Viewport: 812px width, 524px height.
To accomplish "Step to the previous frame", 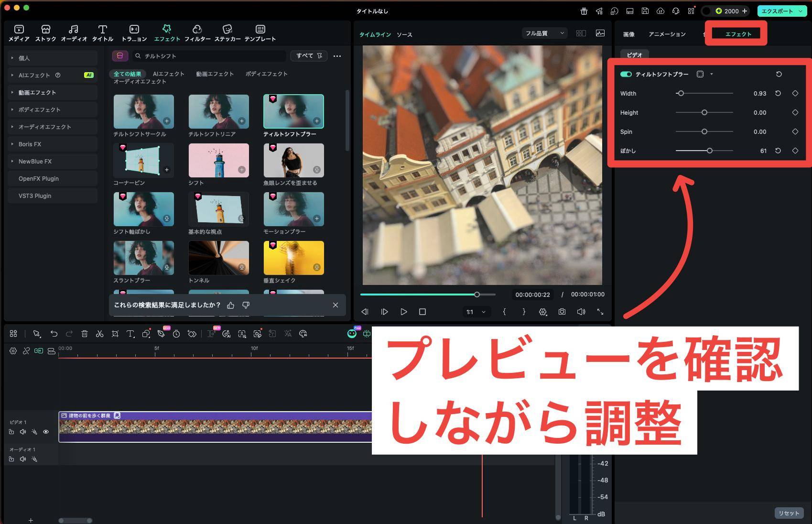I will point(365,312).
